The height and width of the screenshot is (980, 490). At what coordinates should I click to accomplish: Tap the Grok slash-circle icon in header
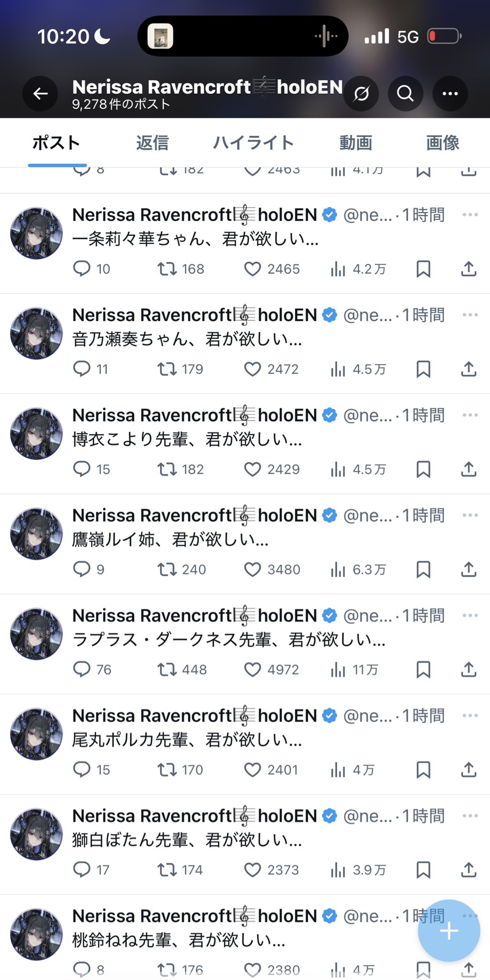click(x=361, y=93)
